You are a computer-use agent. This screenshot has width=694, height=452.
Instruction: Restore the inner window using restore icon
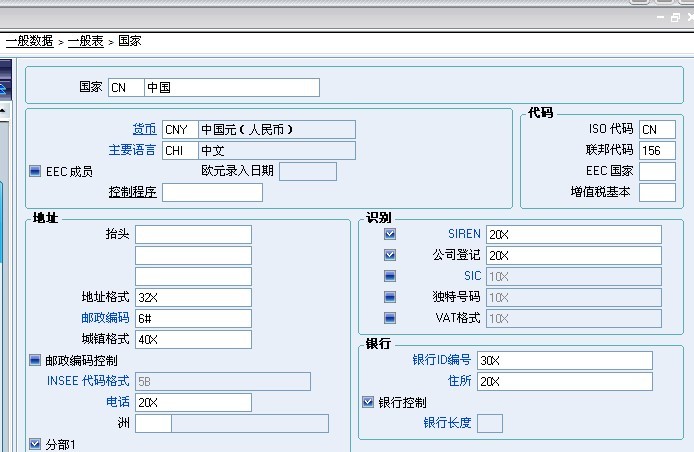click(x=676, y=18)
